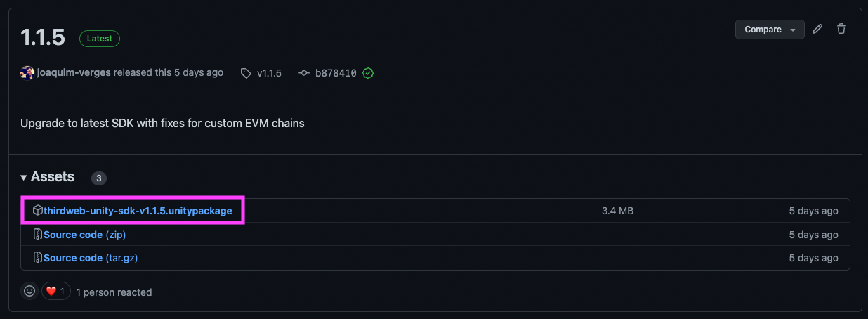Image resolution: width=868 pixels, height=319 pixels.
Task: Click the green verified commit checkmark
Action: tap(368, 73)
